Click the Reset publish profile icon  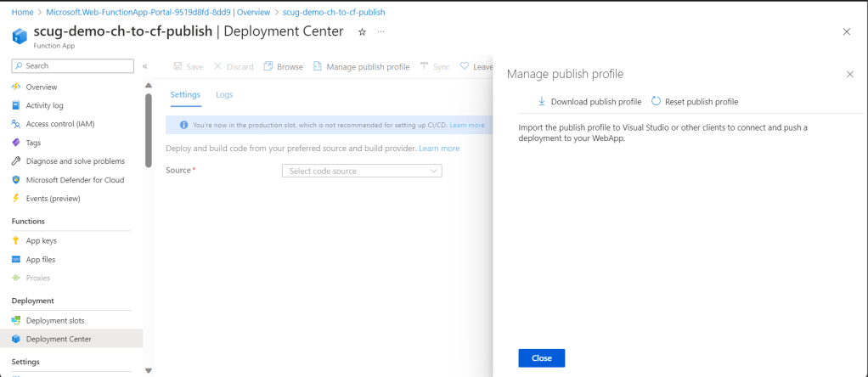(x=656, y=102)
